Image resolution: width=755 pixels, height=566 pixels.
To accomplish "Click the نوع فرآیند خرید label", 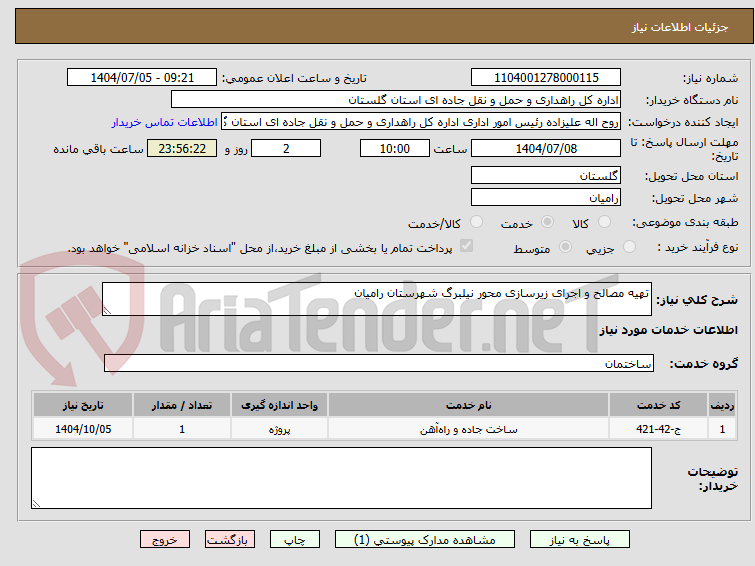I will pyautogui.click(x=698, y=247).
